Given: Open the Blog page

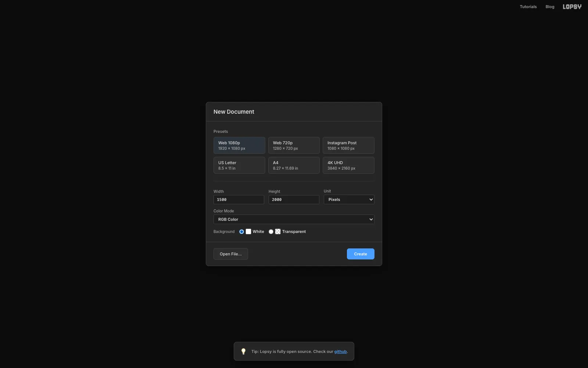Looking at the screenshot, I should point(550,7).
